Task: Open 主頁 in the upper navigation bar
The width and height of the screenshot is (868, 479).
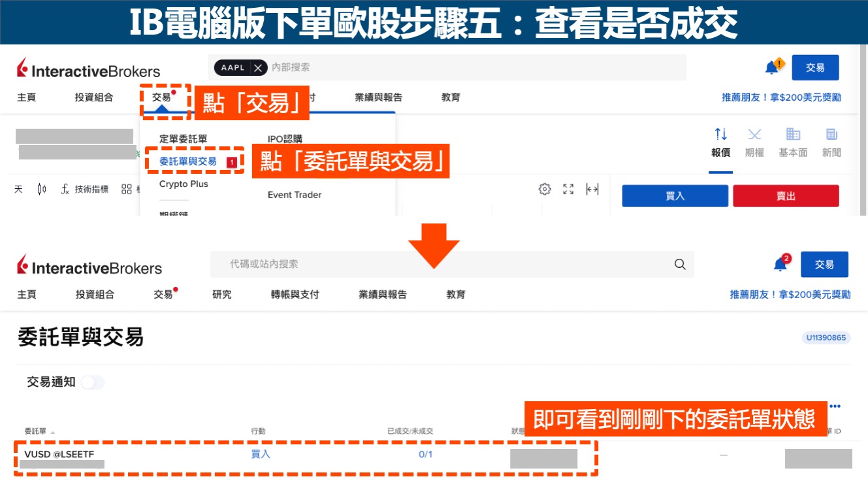Action: pyautogui.click(x=27, y=97)
